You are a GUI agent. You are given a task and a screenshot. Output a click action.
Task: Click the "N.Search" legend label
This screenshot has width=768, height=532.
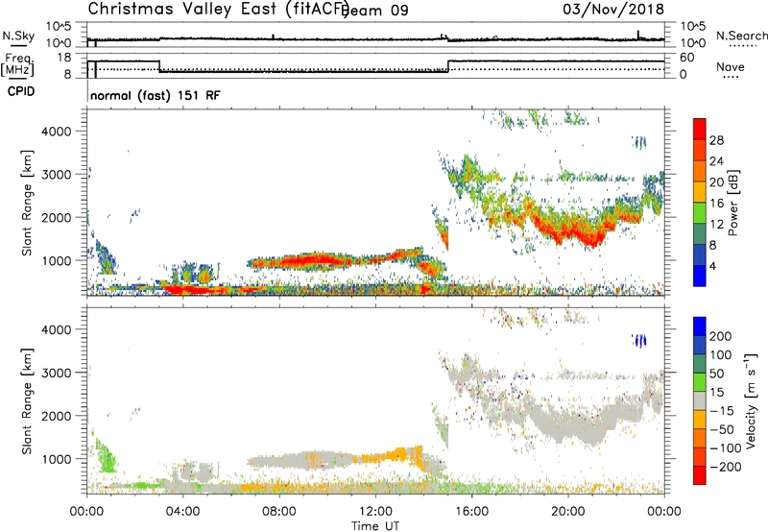pos(742,36)
